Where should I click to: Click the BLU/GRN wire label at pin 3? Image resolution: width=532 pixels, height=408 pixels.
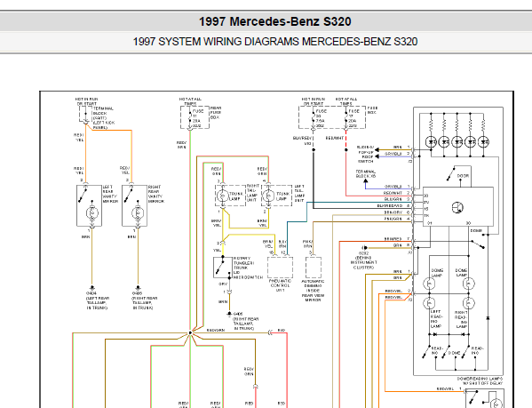click(393, 199)
